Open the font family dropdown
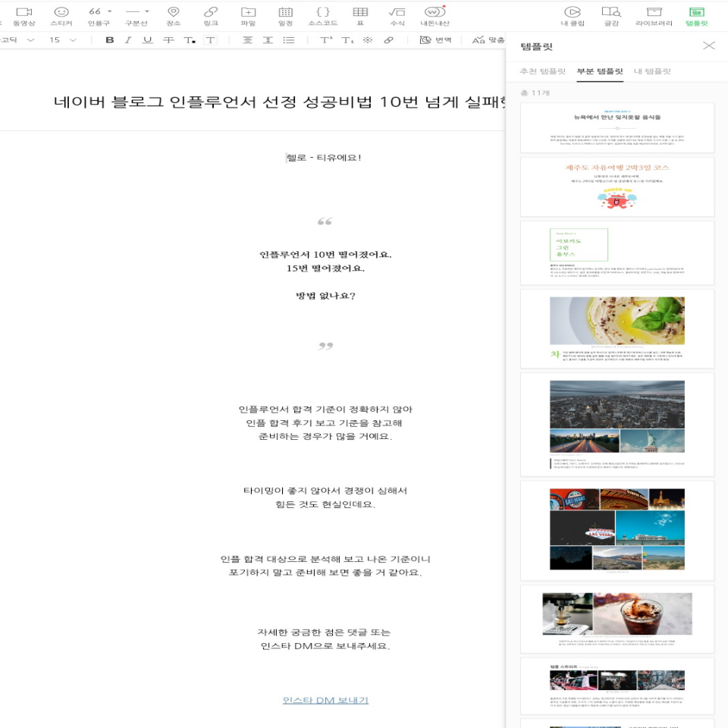This screenshot has height=728, width=728. [x=17, y=40]
